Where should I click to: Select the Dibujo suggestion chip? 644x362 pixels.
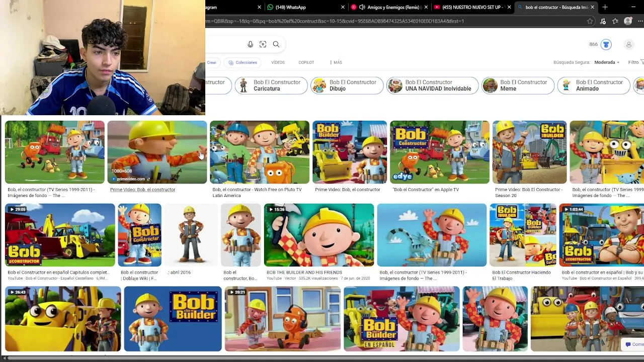[347, 85]
